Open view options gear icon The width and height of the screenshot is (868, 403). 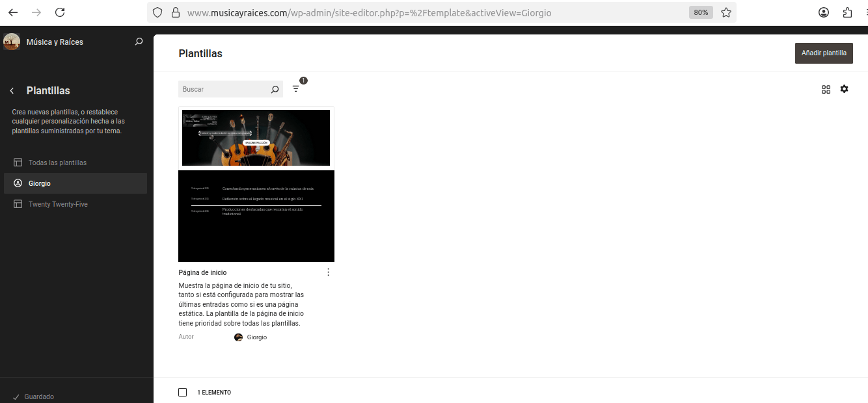click(844, 89)
